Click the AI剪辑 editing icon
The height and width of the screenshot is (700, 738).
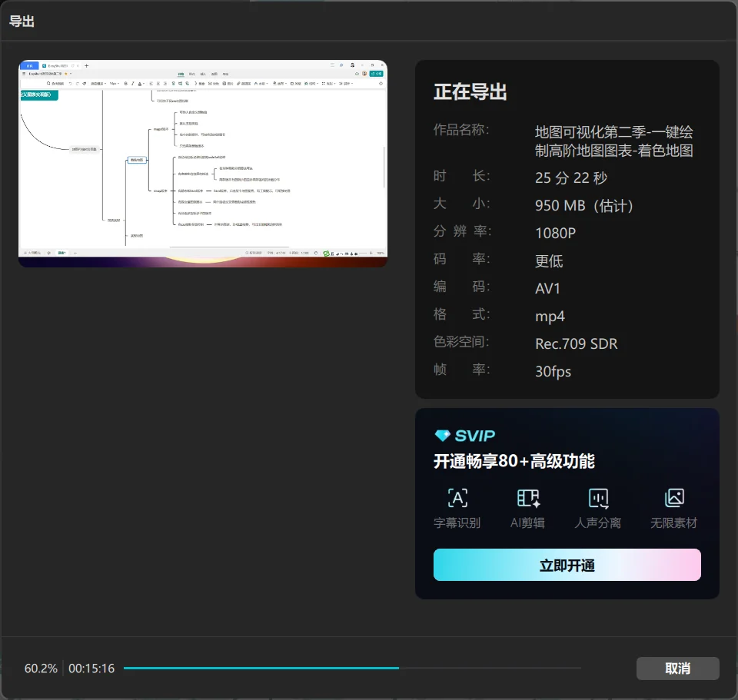pyautogui.click(x=528, y=498)
